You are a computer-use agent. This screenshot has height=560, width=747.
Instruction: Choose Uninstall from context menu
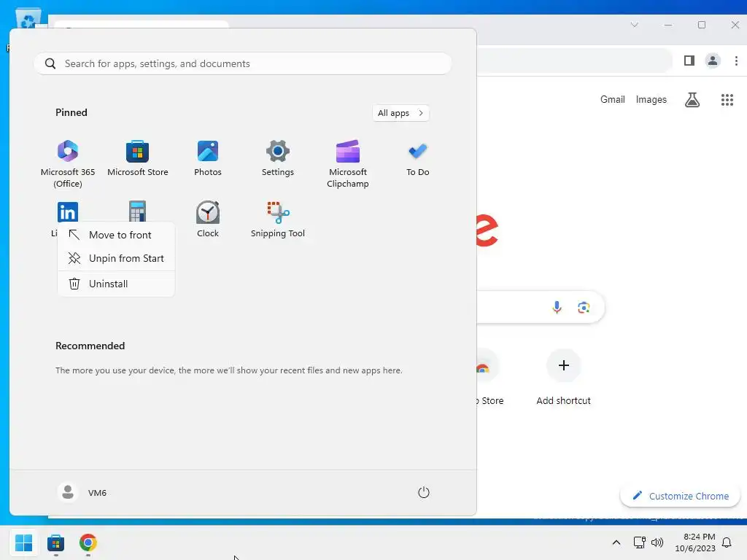(x=116, y=284)
